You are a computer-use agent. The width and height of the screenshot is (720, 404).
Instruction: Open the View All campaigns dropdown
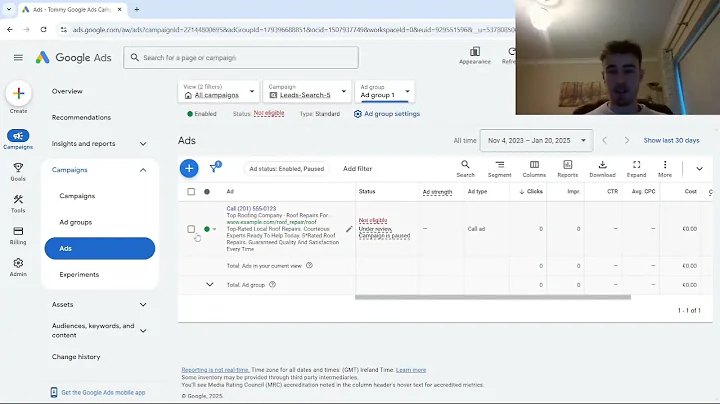(x=219, y=91)
